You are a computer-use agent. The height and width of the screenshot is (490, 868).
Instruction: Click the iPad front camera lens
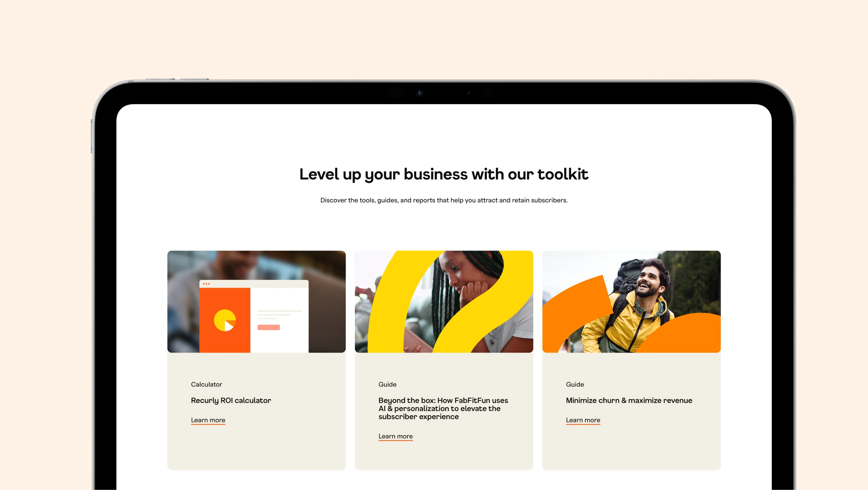(x=419, y=93)
